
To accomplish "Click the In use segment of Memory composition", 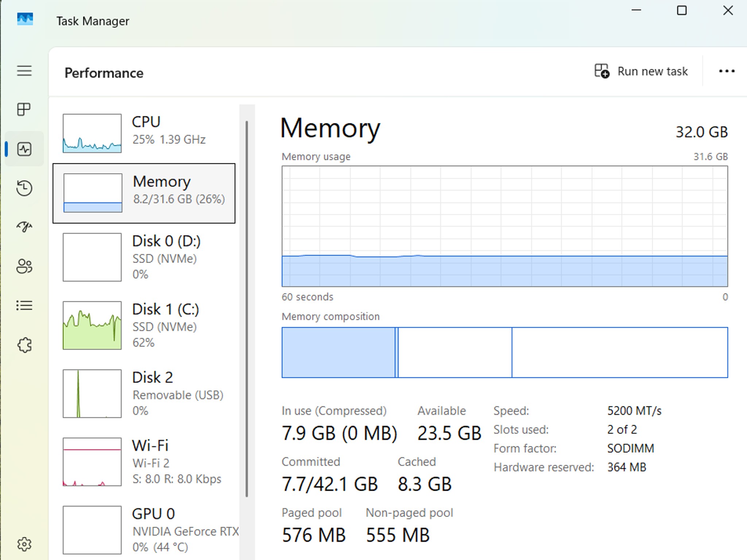I will point(338,353).
